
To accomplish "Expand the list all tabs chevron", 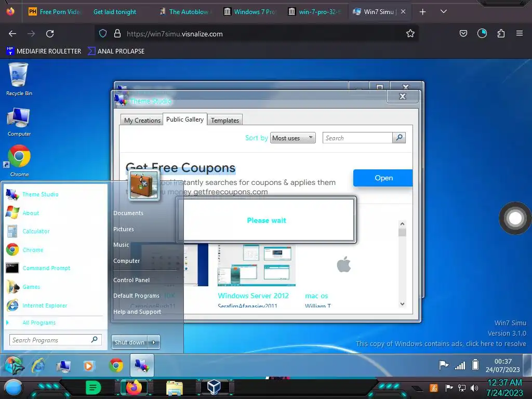I will tap(444, 11).
